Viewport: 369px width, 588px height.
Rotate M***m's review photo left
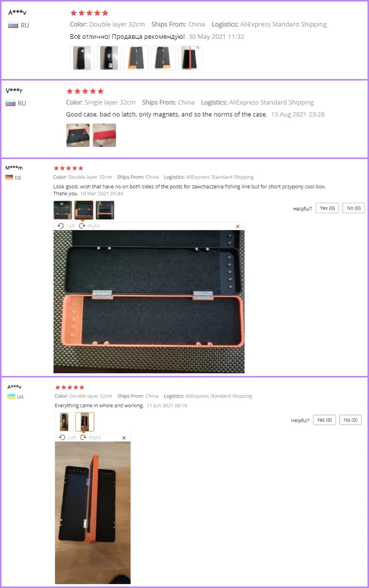pyautogui.click(x=66, y=226)
